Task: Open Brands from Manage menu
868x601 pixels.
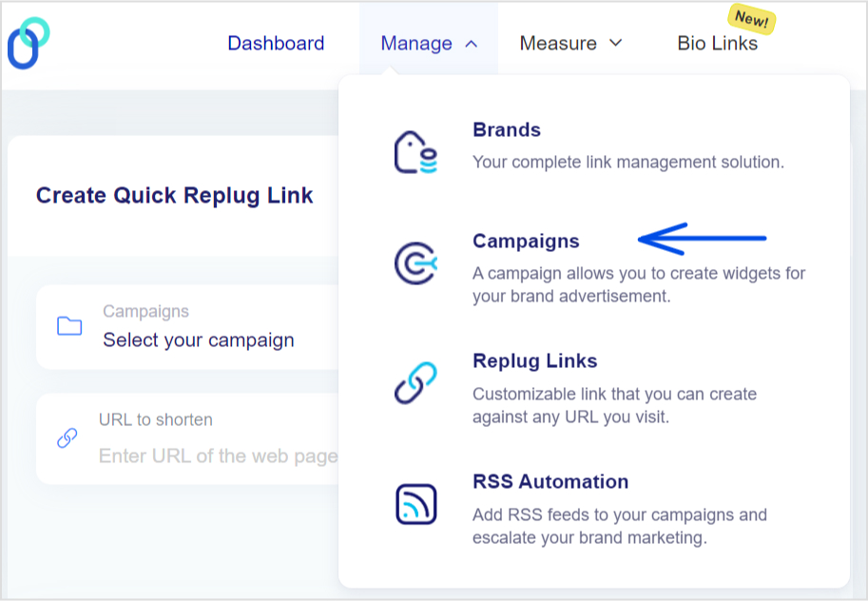Action: (507, 129)
